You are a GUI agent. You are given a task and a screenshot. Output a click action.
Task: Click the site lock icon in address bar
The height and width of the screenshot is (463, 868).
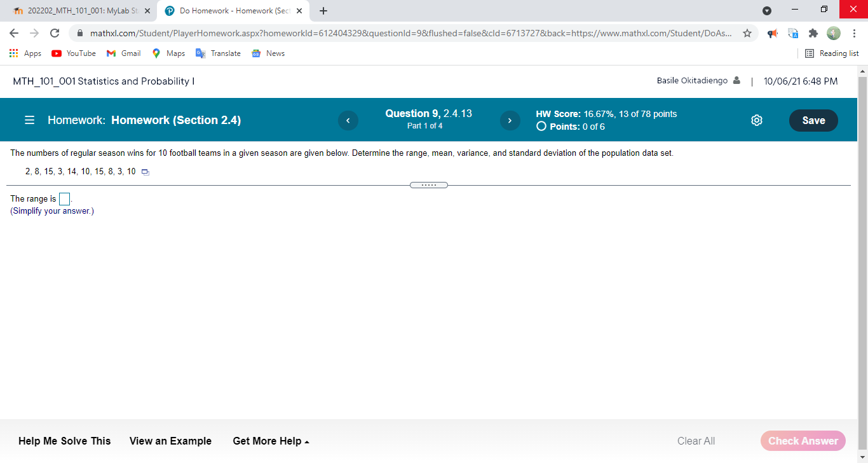pyautogui.click(x=81, y=33)
